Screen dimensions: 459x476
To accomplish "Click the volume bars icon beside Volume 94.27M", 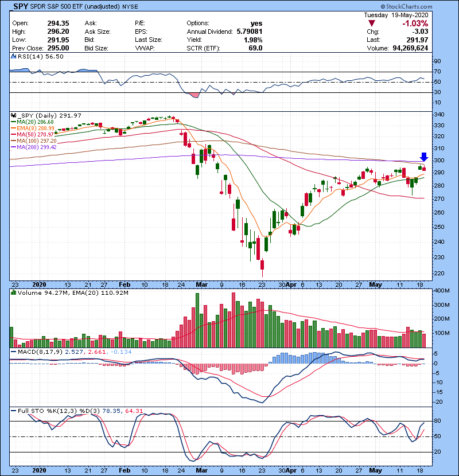I will point(13,293).
